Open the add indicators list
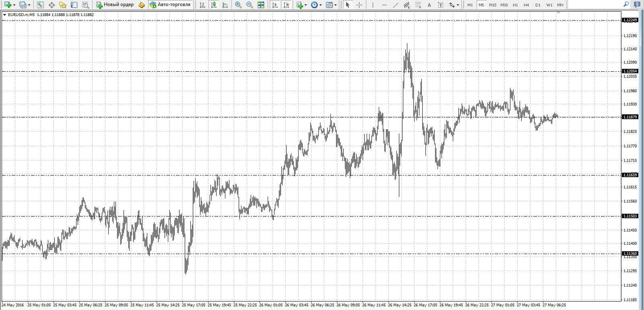The height and width of the screenshot is (310, 644). click(299, 5)
